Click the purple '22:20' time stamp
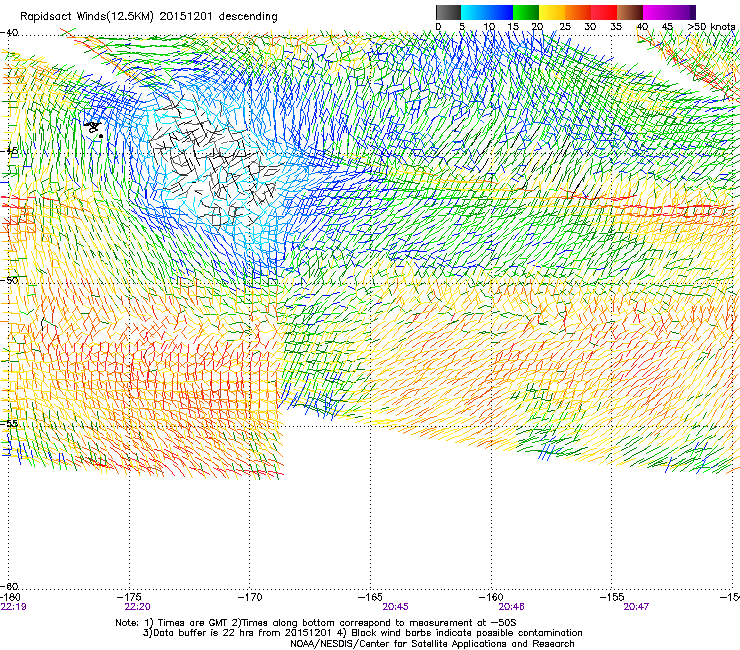Viewport: 740px width, 650px height. 137,607
